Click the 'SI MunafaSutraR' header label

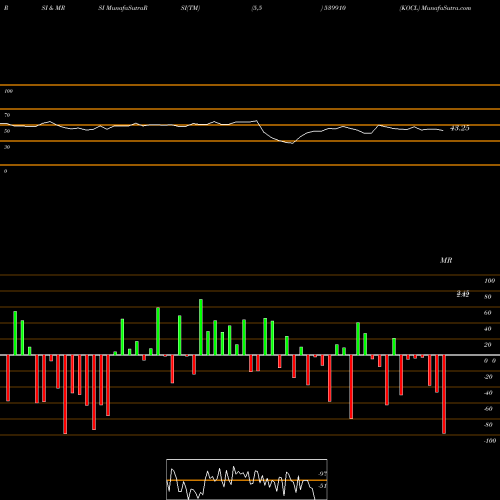(x=123, y=8)
